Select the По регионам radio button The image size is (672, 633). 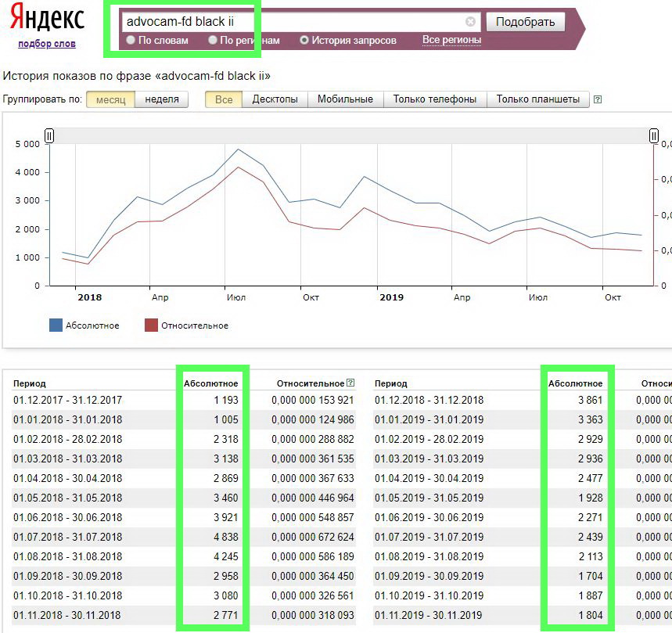213,40
